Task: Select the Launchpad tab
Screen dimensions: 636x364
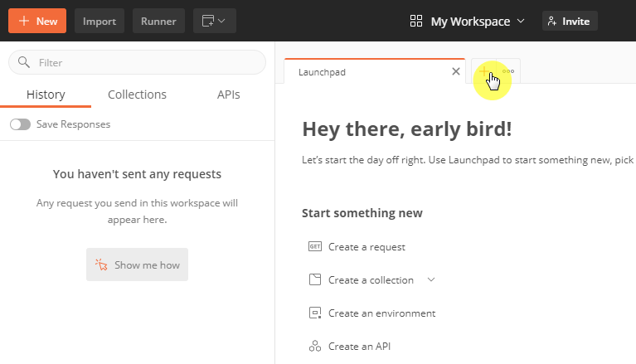Action: point(374,72)
